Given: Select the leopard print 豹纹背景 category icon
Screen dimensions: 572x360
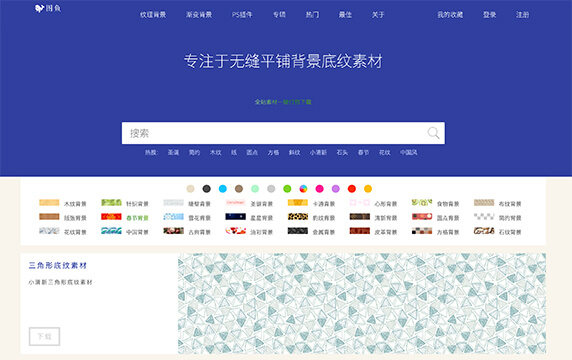Looking at the screenshot, I should [298, 217].
